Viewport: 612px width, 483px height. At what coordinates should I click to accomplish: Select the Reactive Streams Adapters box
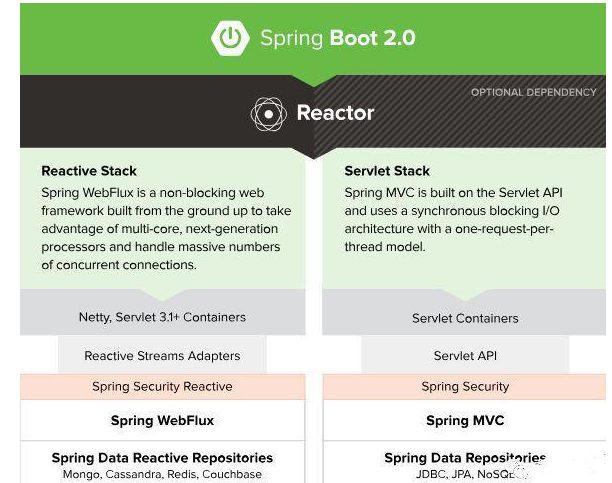coord(162,355)
